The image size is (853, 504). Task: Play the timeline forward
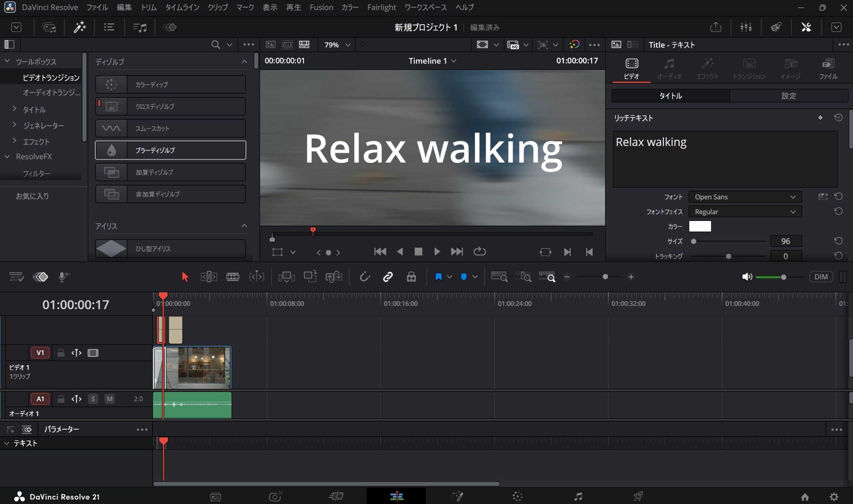coord(437,252)
